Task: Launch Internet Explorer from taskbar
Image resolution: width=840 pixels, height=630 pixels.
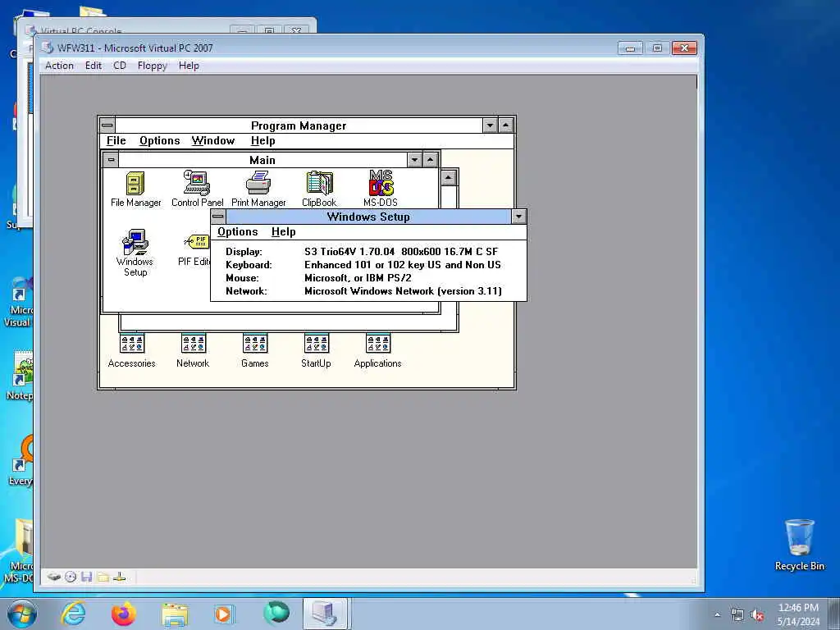Action: click(73, 614)
